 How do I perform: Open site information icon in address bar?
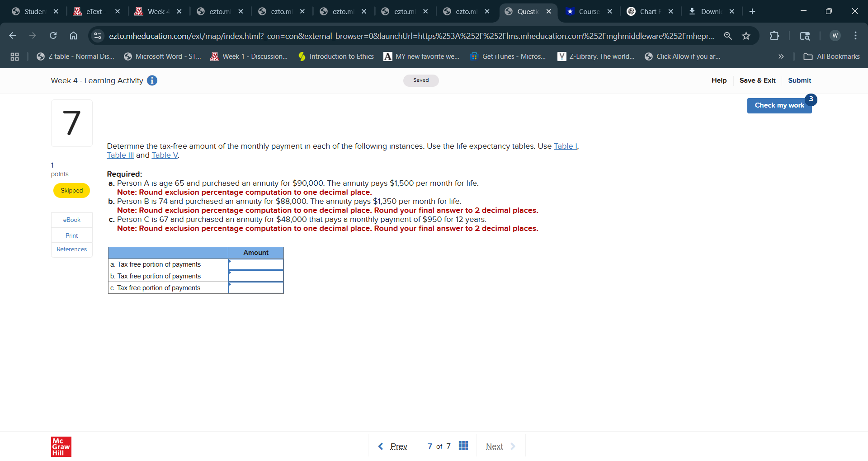[x=98, y=36]
